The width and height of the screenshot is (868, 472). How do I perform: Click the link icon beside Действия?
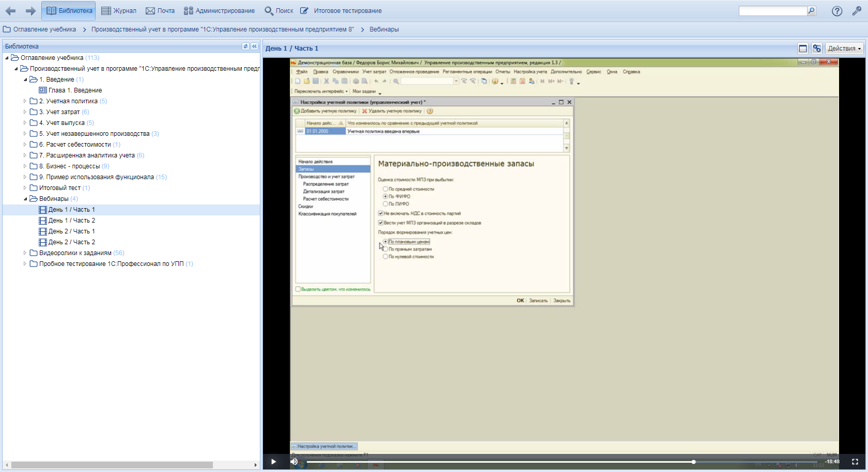coord(816,49)
